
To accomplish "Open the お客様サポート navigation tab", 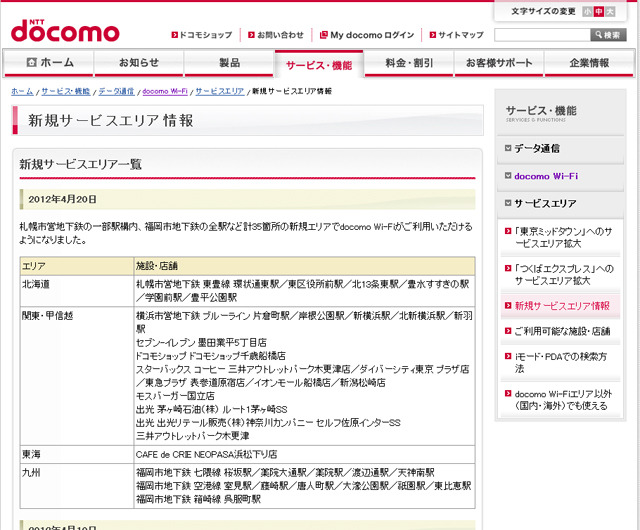I will (499, 63).
